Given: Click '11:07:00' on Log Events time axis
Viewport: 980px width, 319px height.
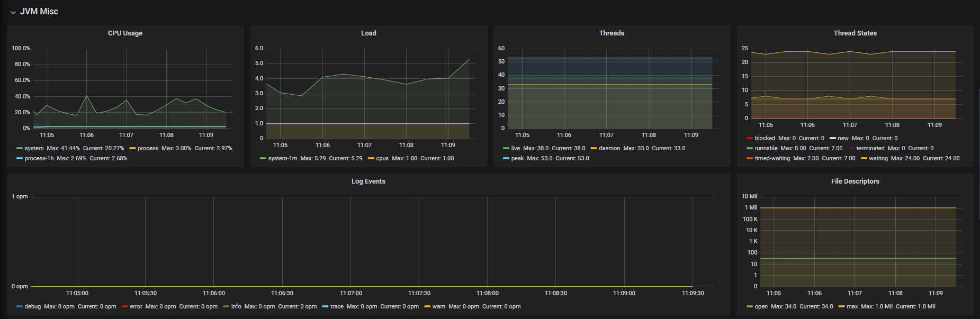Looking at the screenshot, I should click(351, 293).
